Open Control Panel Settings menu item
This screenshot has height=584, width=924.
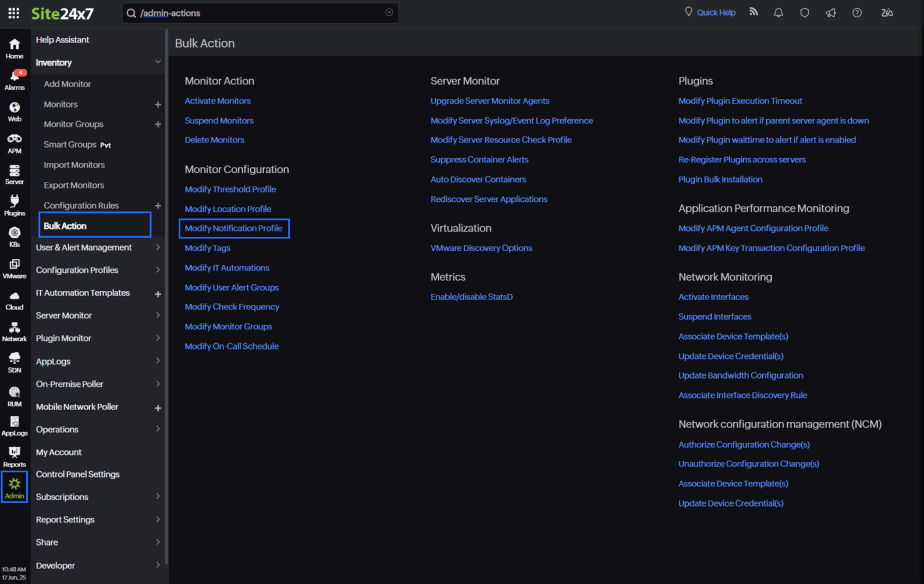click(x=77, y=474)
